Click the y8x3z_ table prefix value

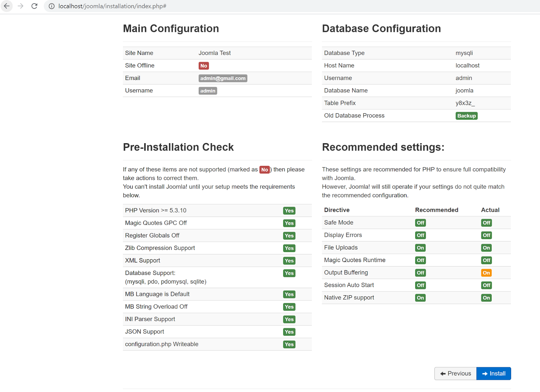tap(465, 103)
